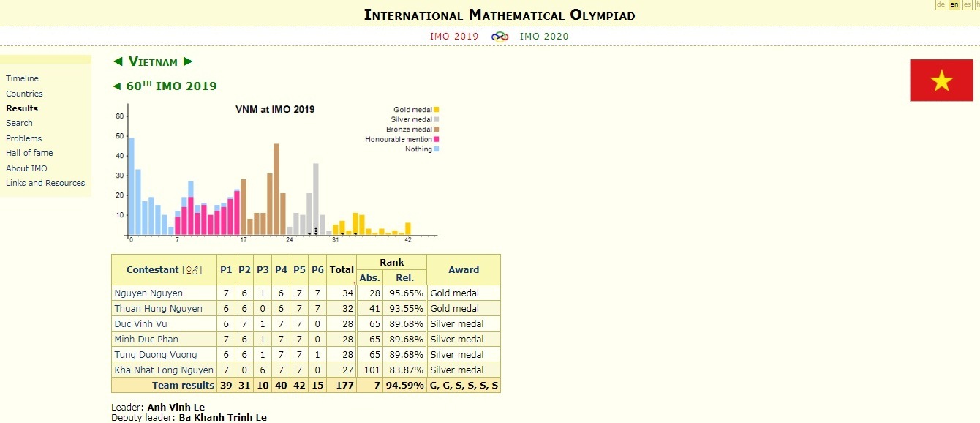Open contestant Nguyen Nguyen's profile

(x=148, y=293)
